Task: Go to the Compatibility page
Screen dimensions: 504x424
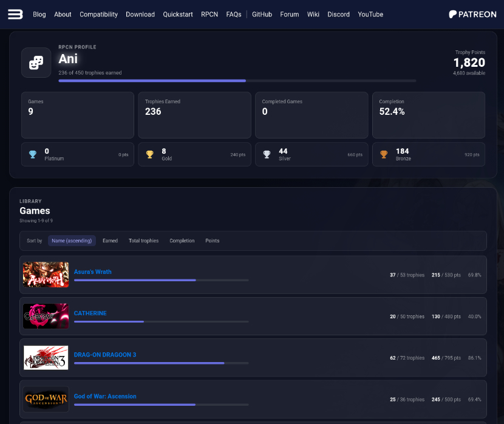Action: (x=99, y=15)
